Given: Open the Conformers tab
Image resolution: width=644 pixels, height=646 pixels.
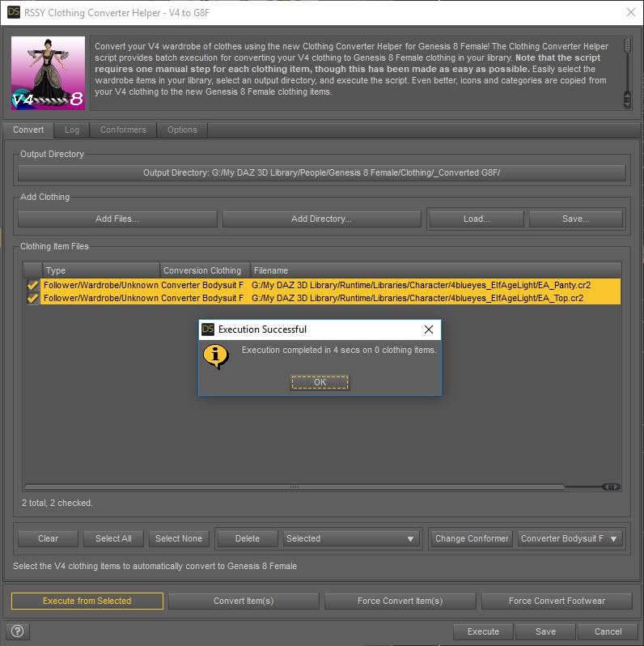Looking at the screenshot, I should point(123,130).
